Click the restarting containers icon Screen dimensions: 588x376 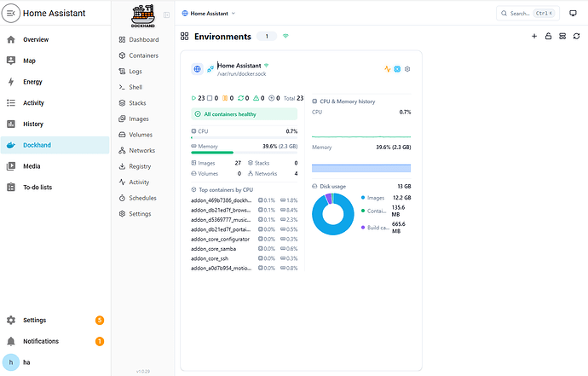point(241,98)
